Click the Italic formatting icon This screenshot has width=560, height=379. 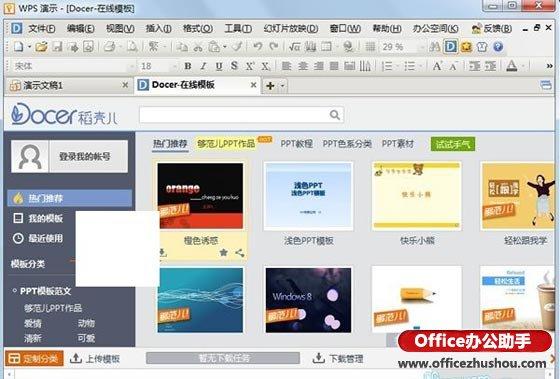click(203, 66)
